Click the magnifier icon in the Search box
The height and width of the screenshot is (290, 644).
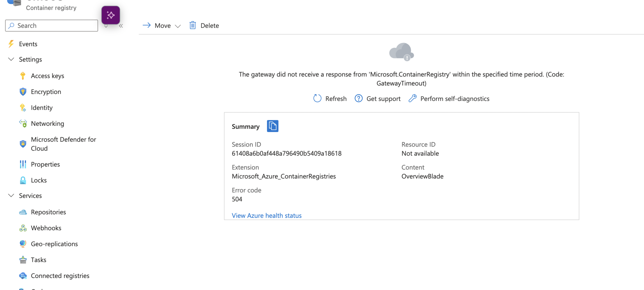(11, 25)
